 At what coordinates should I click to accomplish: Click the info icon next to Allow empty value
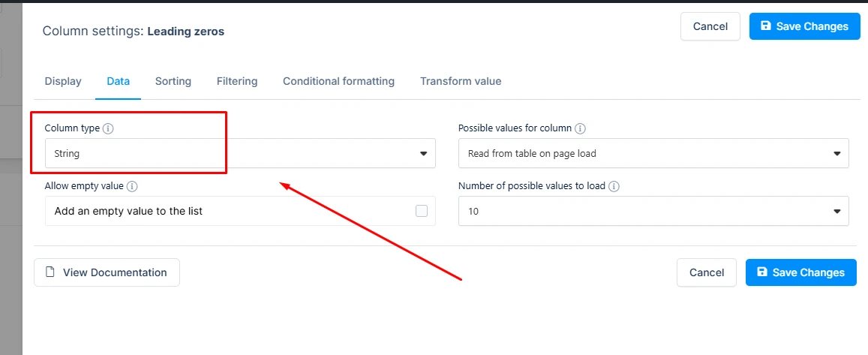point(132,186)
